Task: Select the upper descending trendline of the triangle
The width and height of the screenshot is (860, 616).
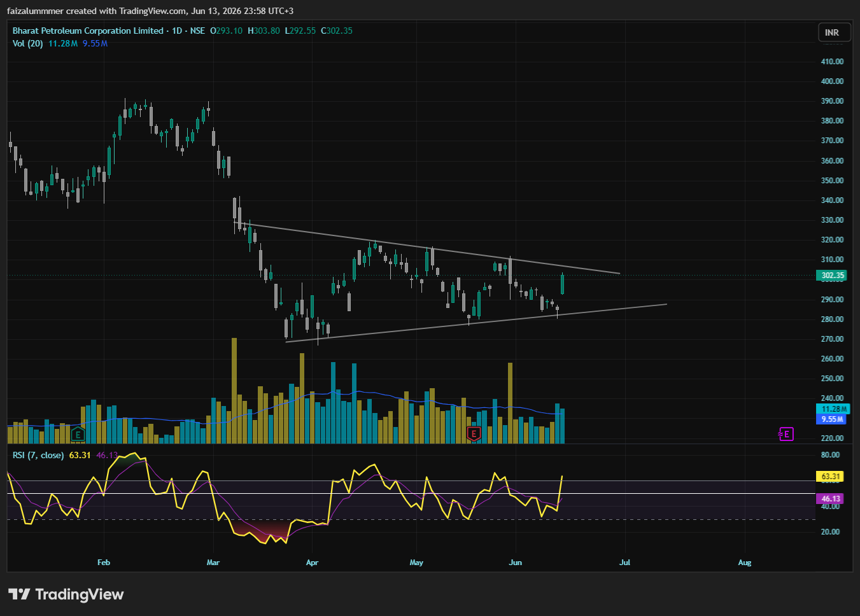Action: click(x=426, y=248)
